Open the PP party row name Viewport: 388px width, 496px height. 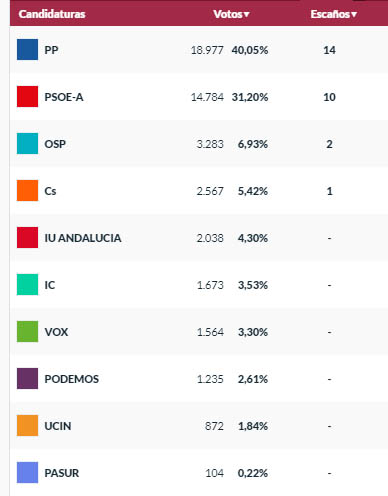click(x=51, y=50)
